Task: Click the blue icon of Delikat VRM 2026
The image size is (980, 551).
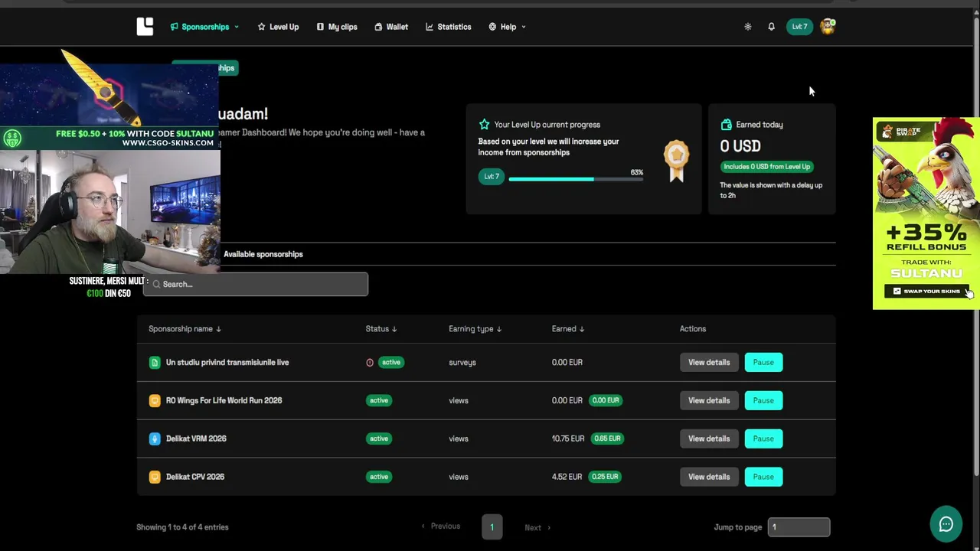Action: click(155, 439)
